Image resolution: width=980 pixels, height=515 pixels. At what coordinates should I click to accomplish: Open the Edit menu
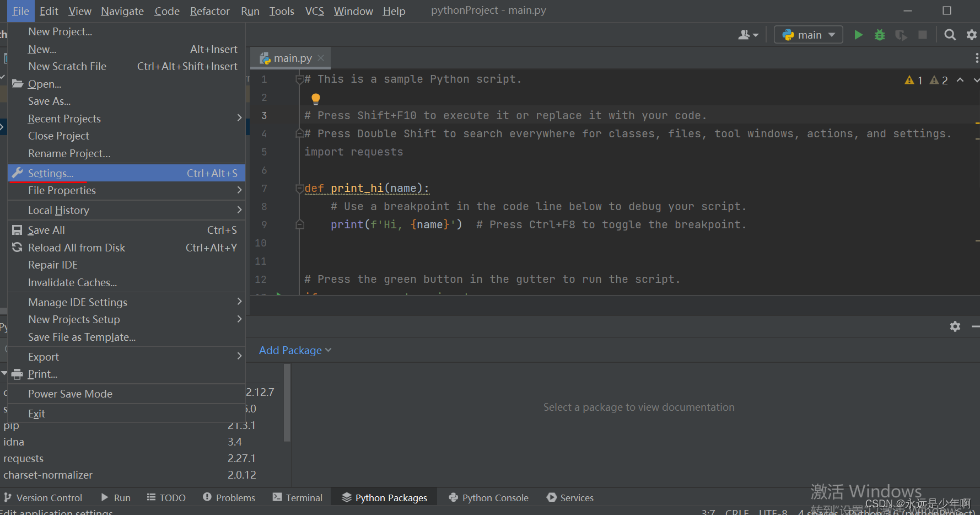[x=49, y=11]
